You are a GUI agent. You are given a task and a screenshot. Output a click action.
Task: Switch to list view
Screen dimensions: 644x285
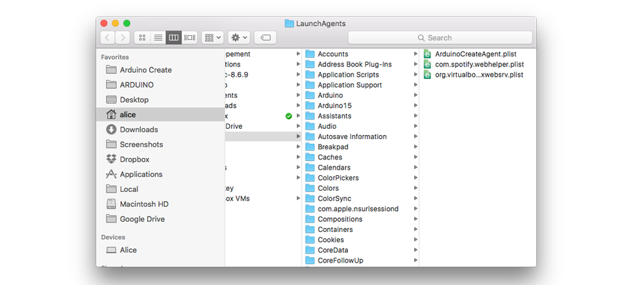click(x=158, y=37)
